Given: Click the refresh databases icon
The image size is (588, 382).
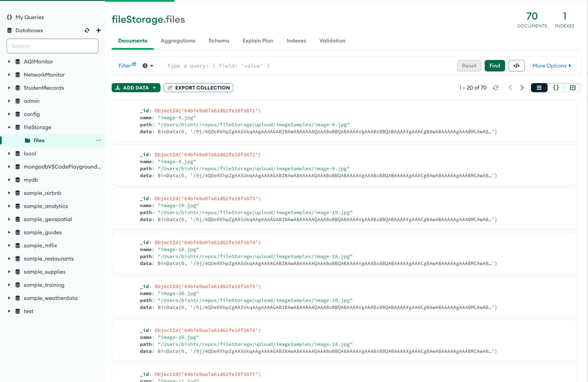Looking at the screenshot, I should tap(87, 30).
